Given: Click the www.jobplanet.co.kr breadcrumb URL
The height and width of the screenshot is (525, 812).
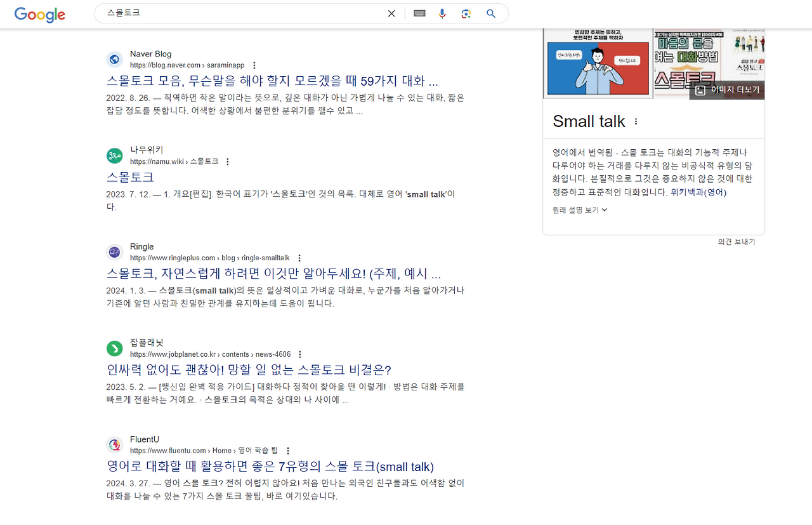Looking at the screenshot, I should tap(210, 354).
